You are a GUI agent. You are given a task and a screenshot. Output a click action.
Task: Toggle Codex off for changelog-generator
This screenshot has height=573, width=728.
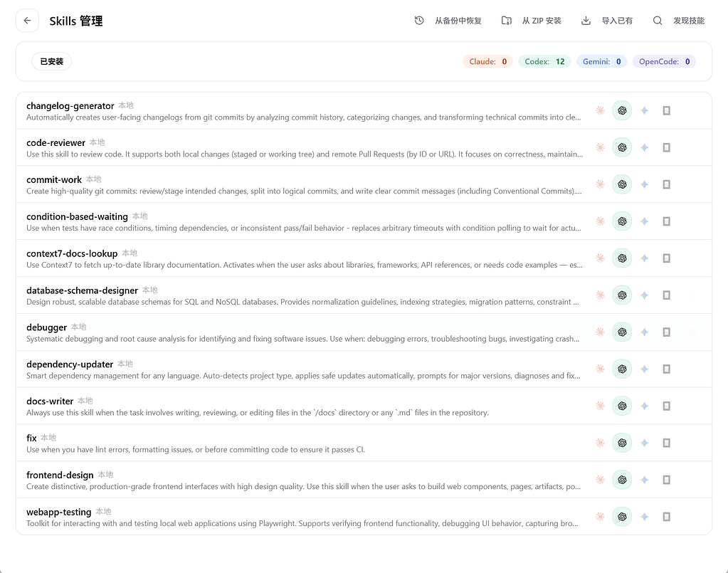point(622,110)
